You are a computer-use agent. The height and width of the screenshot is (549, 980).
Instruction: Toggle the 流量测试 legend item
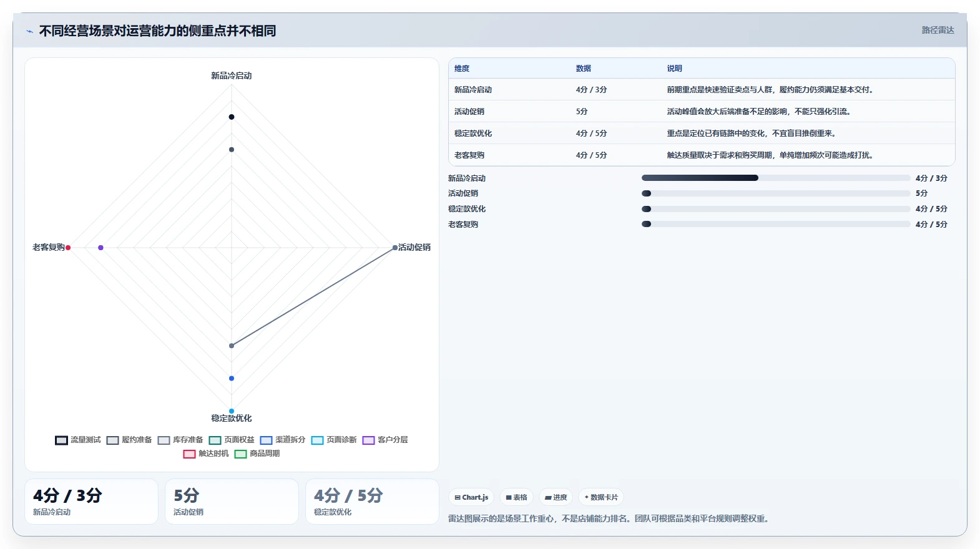tap(78, 440)
